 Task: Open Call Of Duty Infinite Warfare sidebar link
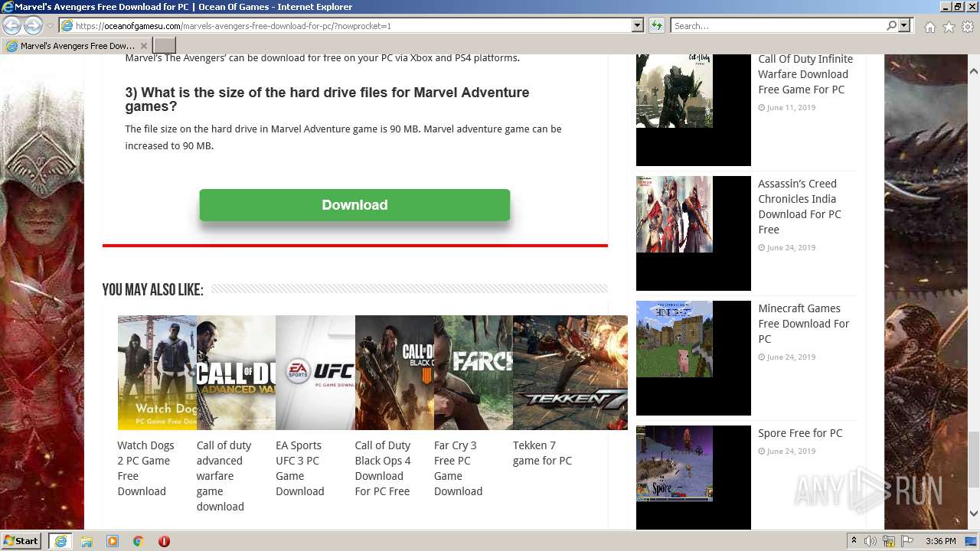[x=805, y=74]
